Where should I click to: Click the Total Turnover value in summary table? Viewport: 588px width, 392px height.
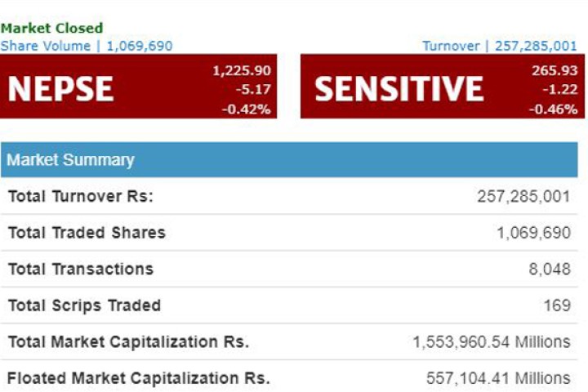(x=523, y=197)
